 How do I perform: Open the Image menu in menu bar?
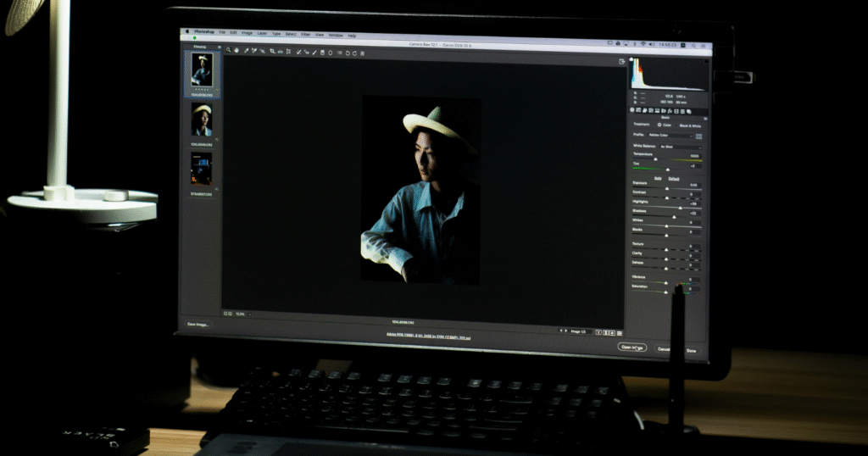(247, 33)
